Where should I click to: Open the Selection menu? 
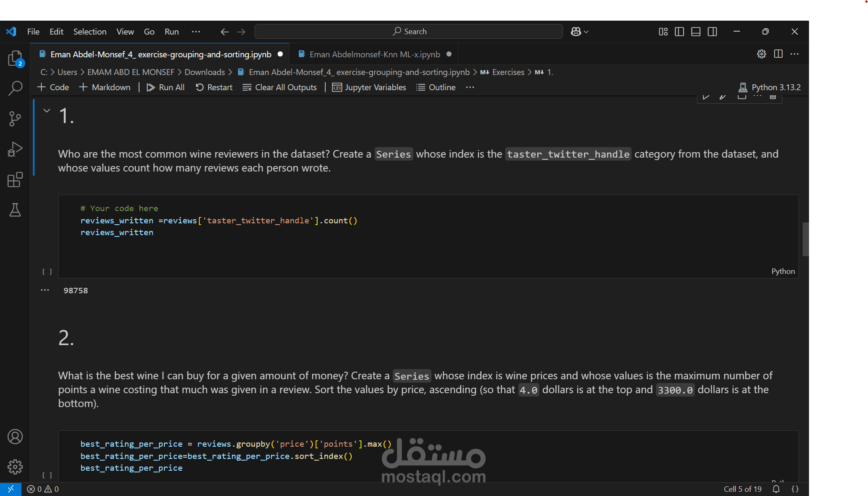pyautogui.click(x=90, y=32)
